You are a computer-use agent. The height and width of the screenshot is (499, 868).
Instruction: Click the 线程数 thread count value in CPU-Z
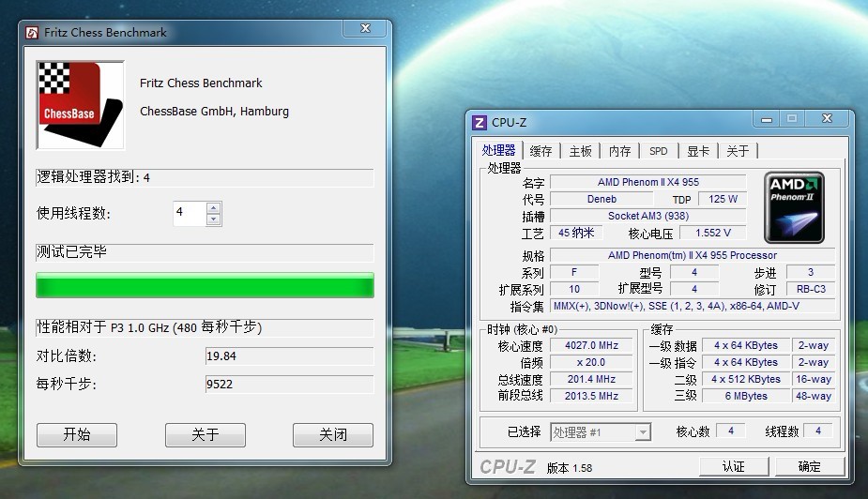(x=818, y=431)
